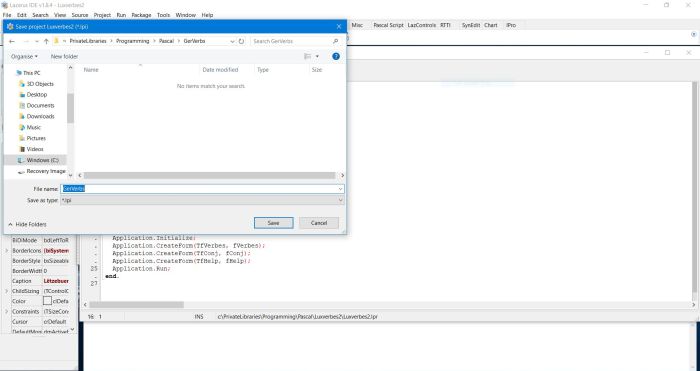Change the view layout icon

point(307,56)
